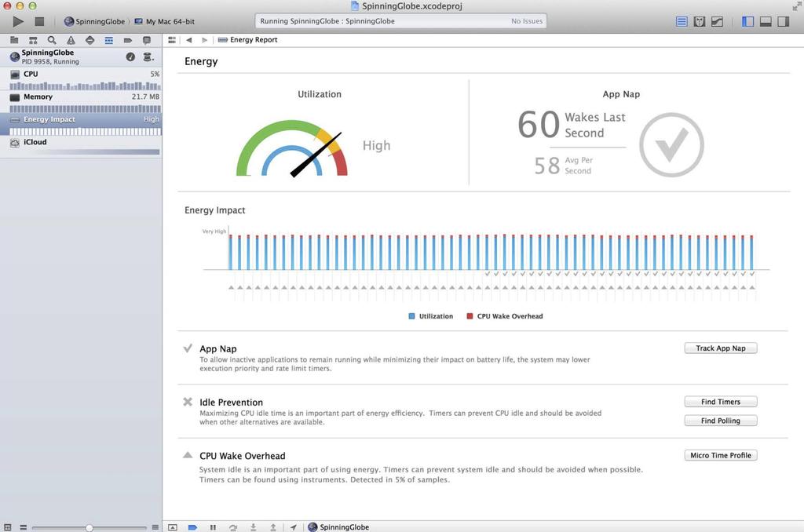Open the Test navigator diamond icon

tap(90, 40)
